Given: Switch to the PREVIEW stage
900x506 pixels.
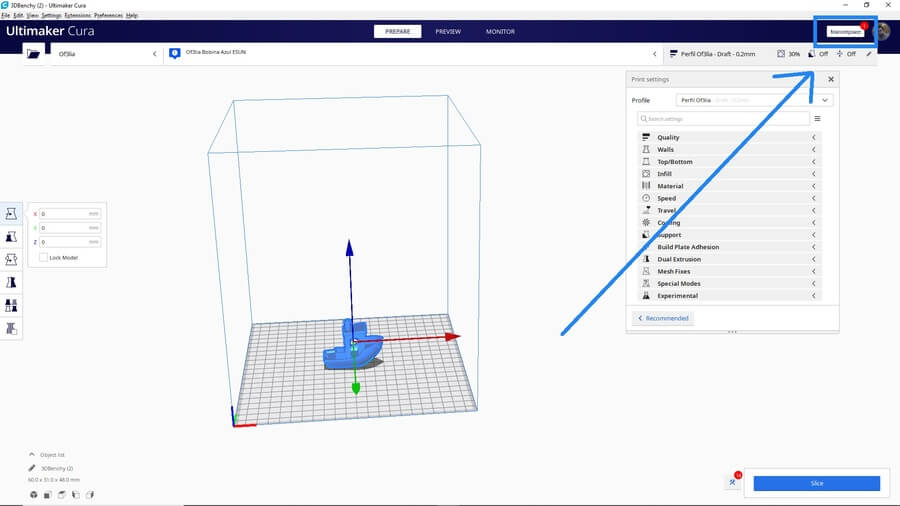Looking at the screenshot, I should click(448, 32).
